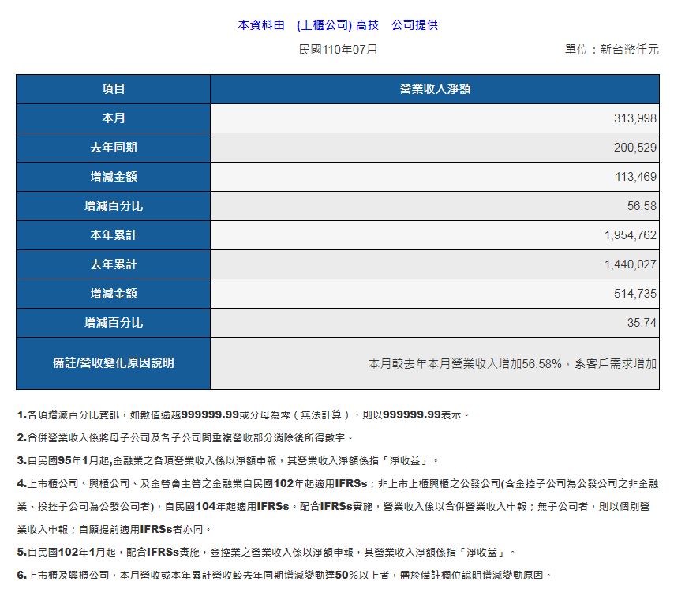Select the 去年同期 row label
Image resolution: width=700 pixels, height=600 pixels.
coord(113,148)
